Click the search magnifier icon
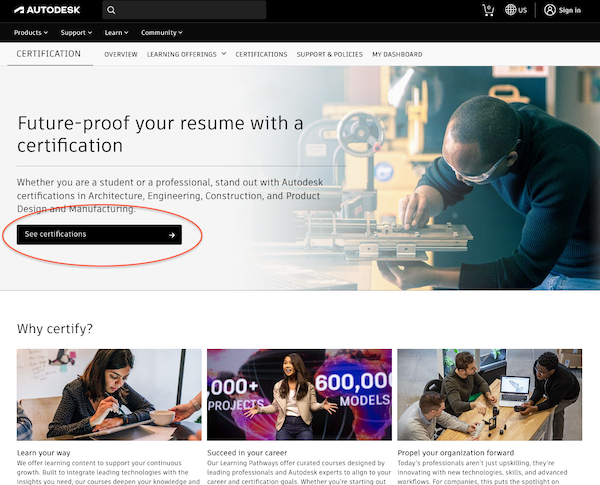Screen dimensions: 600x485 [x=111, y=10]
